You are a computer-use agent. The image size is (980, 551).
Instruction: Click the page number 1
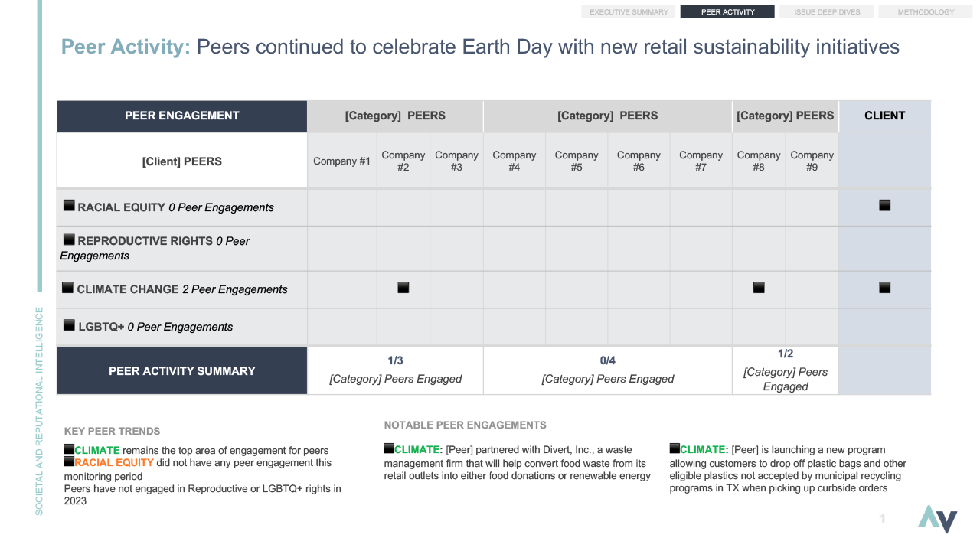point(882,519)
